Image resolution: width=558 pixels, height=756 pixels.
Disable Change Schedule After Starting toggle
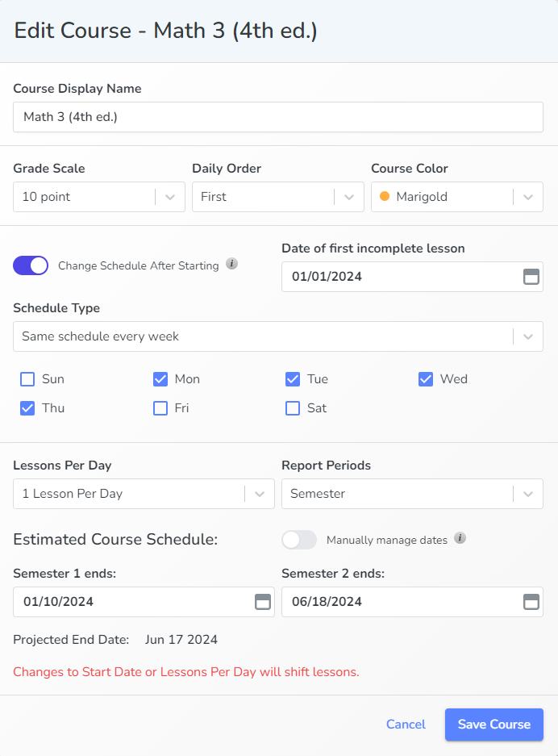[31, 265]
